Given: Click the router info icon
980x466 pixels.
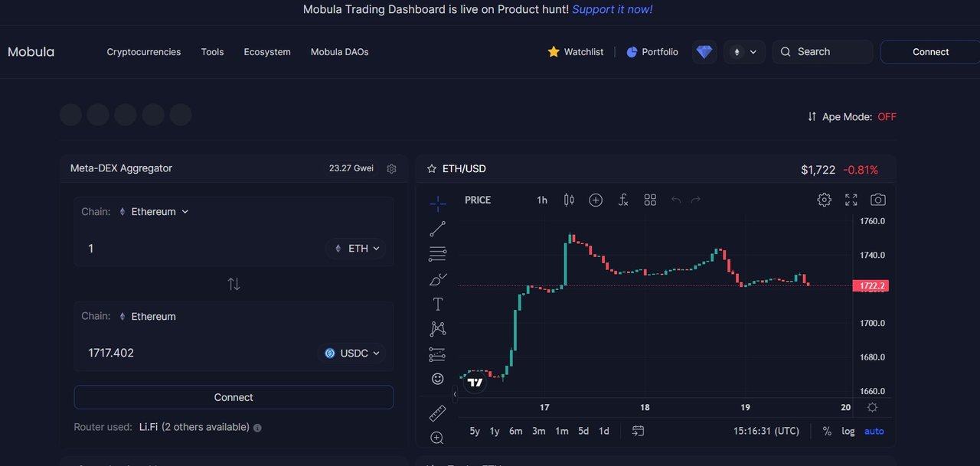Looking at the screenshot, I should coord(257,428).
